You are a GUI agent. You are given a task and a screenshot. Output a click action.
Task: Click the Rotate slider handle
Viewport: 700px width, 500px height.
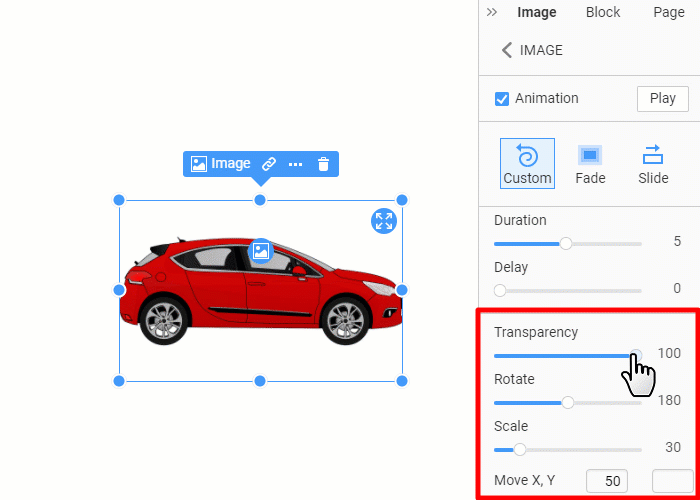click(x=567, y=403)
